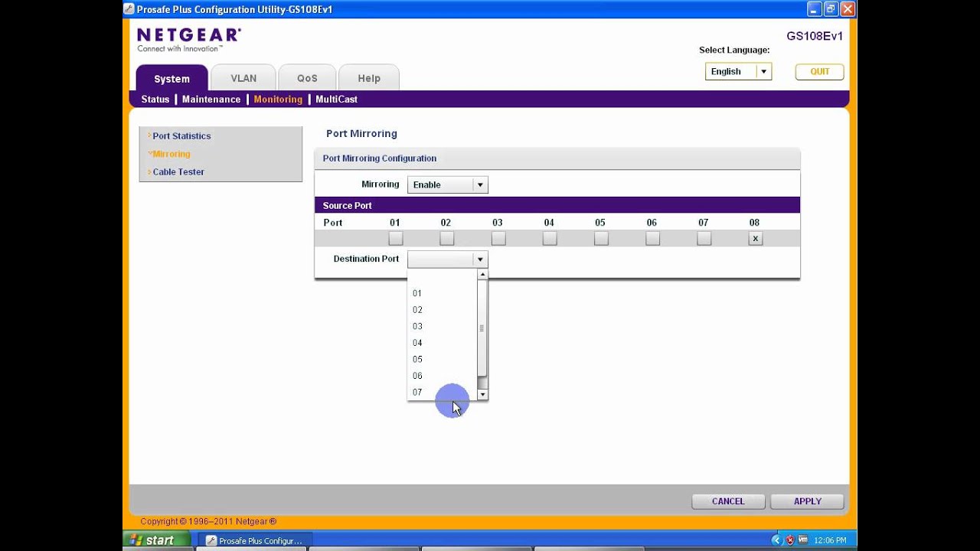Go to the Status submenu
This screenshot has width=980, height=551.
[155, 99]
